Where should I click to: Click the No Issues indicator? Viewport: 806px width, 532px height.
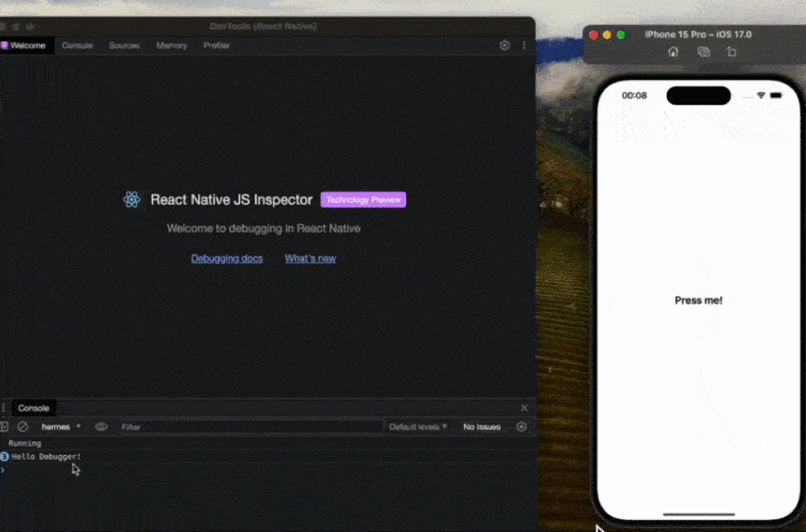point(481,426)
